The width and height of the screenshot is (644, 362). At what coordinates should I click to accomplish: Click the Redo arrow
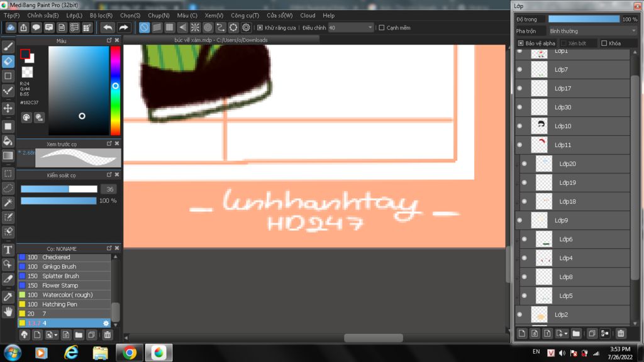[124, 28]
